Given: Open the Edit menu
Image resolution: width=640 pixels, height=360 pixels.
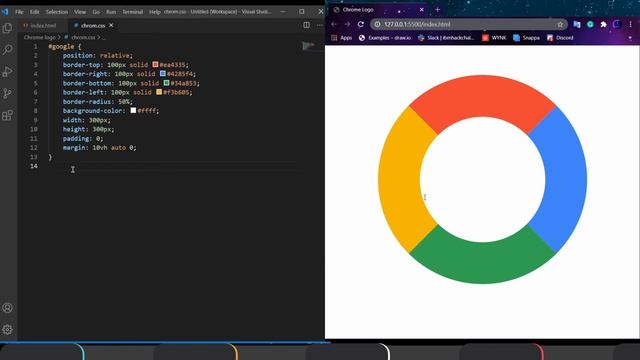Looking at the screenshot, I should tap(35, 12).
